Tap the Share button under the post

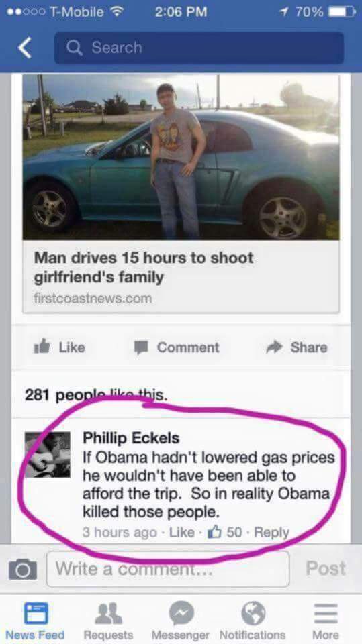pos(297,347)
